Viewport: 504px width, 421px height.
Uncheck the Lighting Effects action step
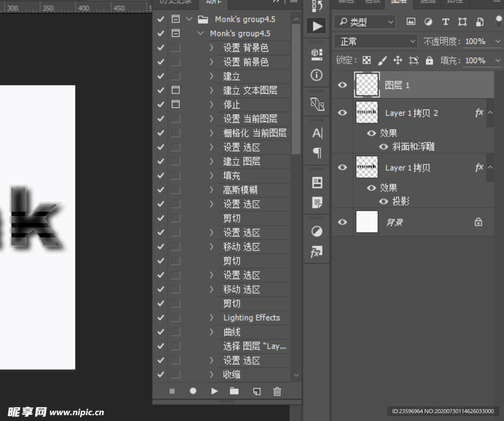click(160, 318)
